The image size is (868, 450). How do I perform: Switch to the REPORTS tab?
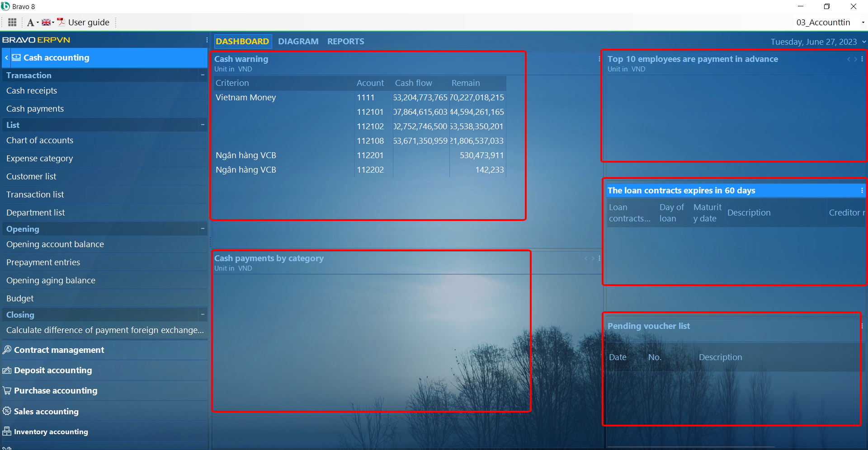tap(345, 42)
